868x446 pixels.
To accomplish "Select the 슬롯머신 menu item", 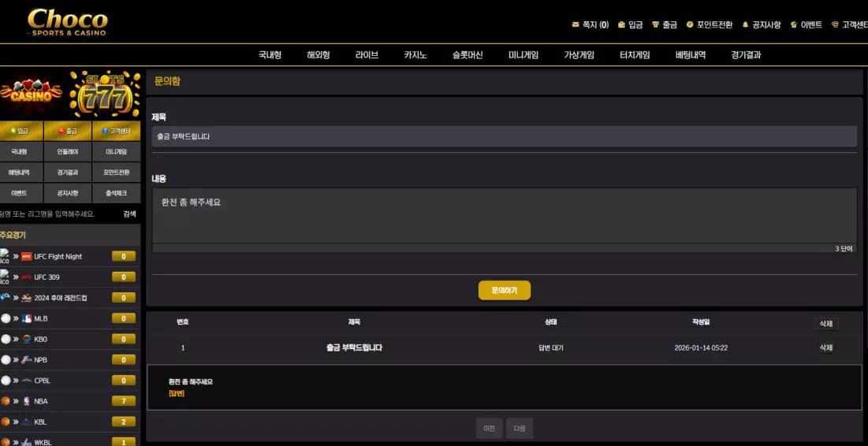I will pyautogui.click(x=468, y=55).
